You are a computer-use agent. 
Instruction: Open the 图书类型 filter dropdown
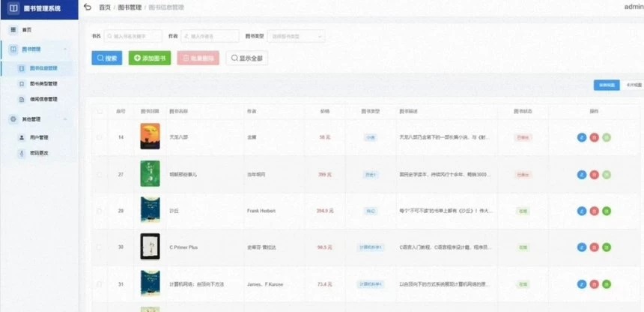coord(296,36)
